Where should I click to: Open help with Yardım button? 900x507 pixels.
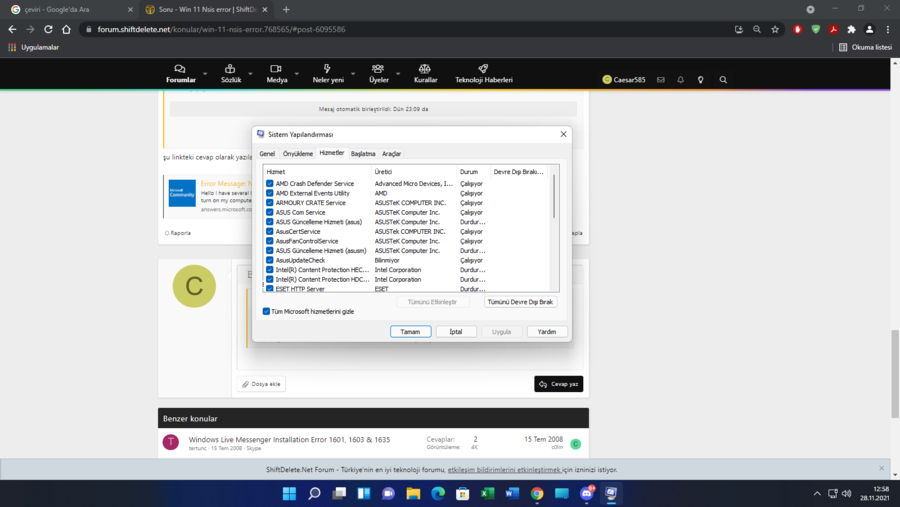point(546,332)
